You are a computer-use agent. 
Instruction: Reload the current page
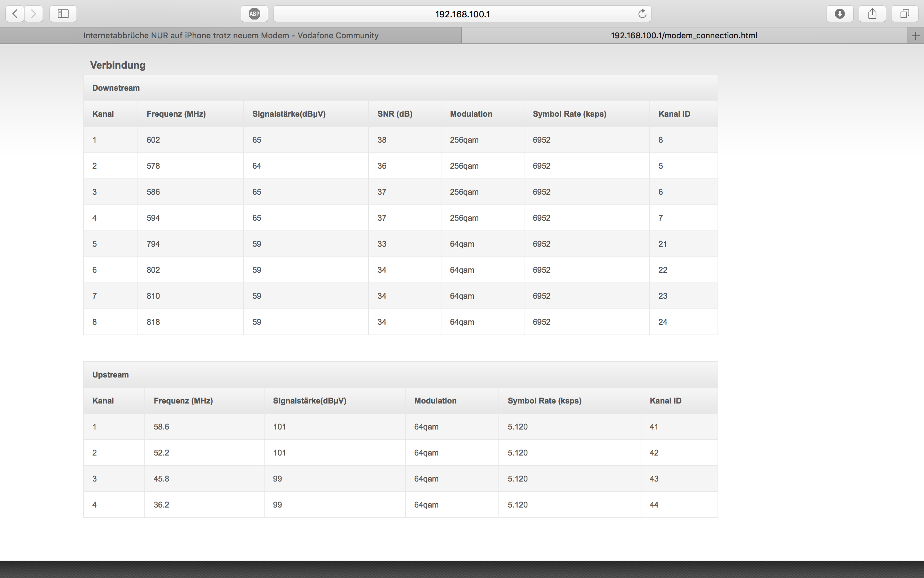642,14
